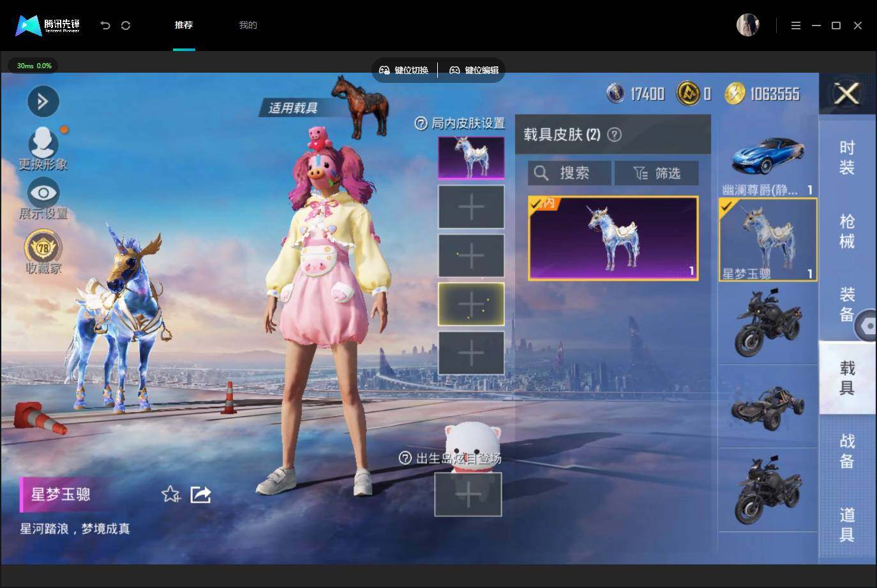Open the 筛选 filter options
The height and width of the screenshot is (588, 877).
(x=656, y=173)
